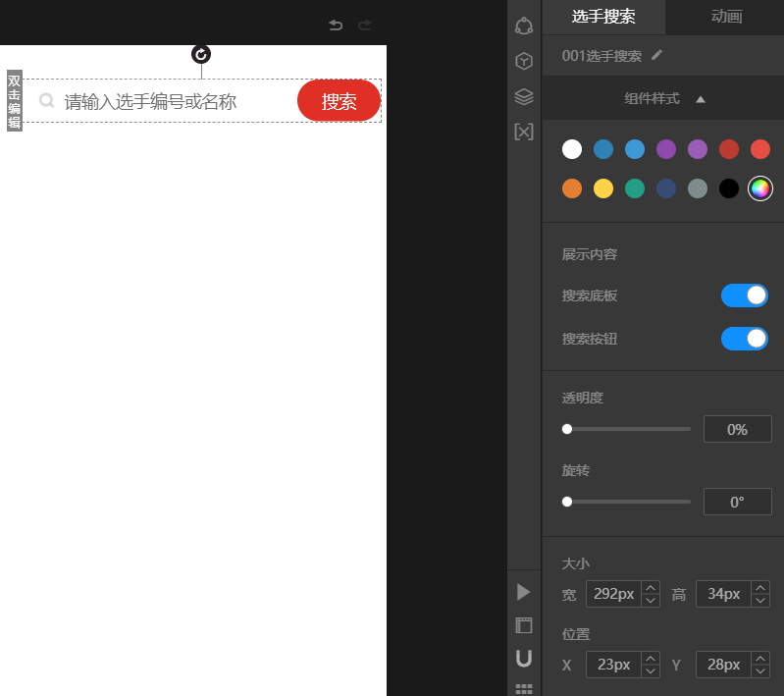Decrease height with down stepper arrow
This screenshot has width=784, height=696.
pyautogui.click(x=760, y=601)
